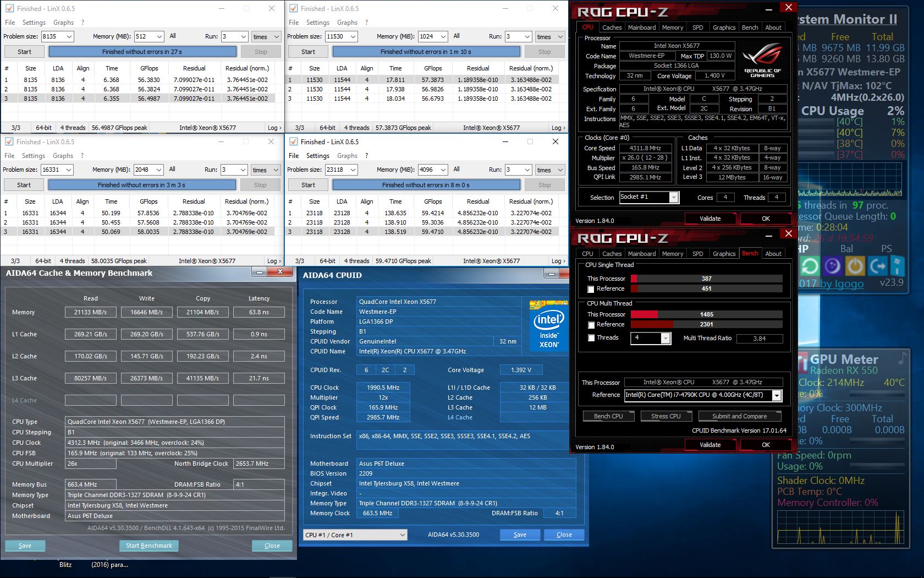This screenshot has width=924, height=578.
Task: Enable the Multi Thread Reference checkbox
Action: coord(591,325)
